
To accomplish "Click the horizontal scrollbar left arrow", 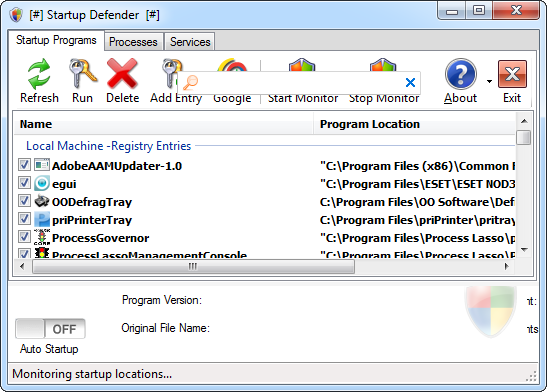I will [22, 267].
